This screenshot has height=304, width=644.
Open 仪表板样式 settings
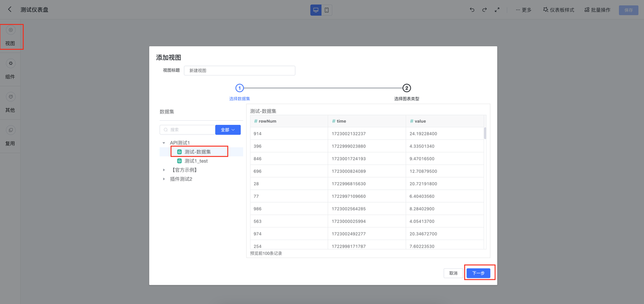[559, 9]
